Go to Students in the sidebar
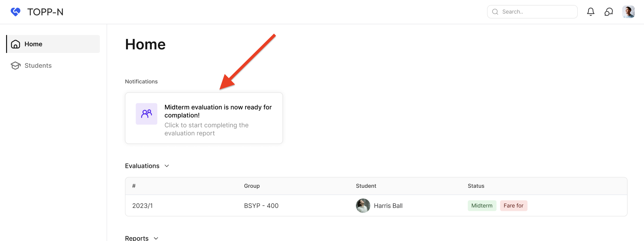 pyautogui.click(x=38, y=66)
